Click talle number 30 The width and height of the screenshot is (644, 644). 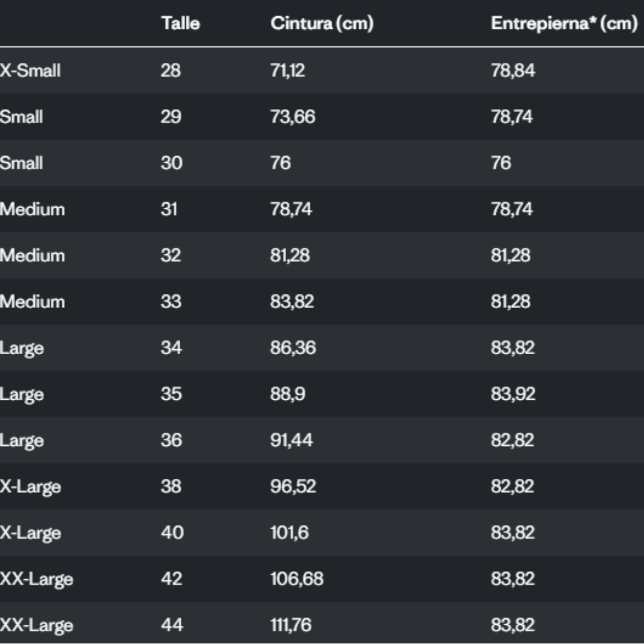click(x=171, y=163)
